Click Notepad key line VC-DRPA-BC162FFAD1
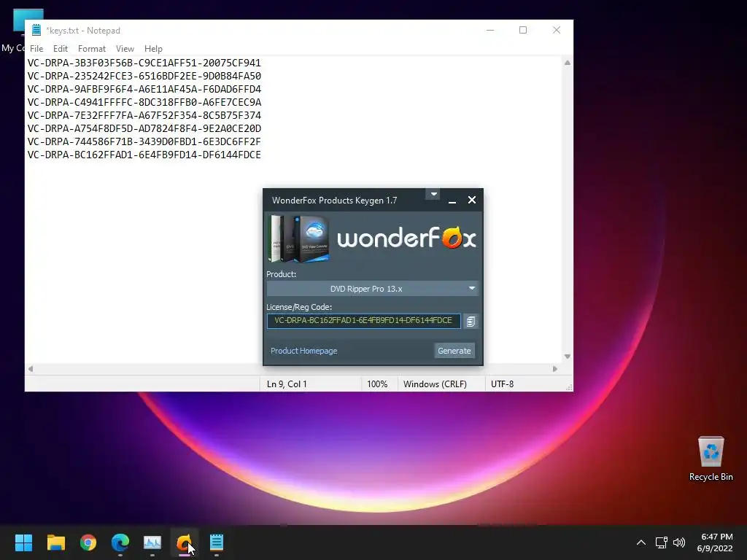 (144, 155)
